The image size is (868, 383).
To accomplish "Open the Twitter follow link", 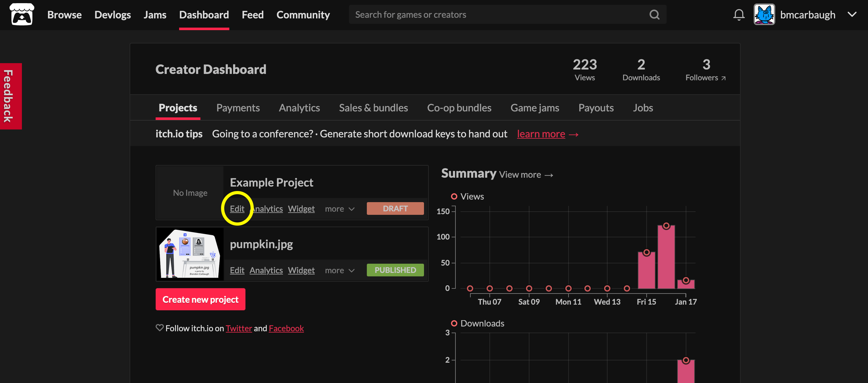I will coord(239,328).
